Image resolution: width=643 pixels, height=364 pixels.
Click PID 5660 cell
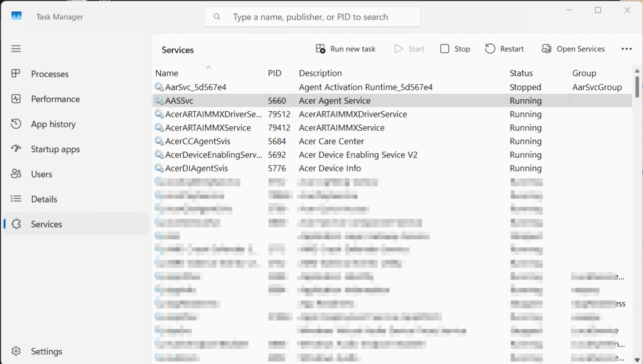tap(277, 100)
